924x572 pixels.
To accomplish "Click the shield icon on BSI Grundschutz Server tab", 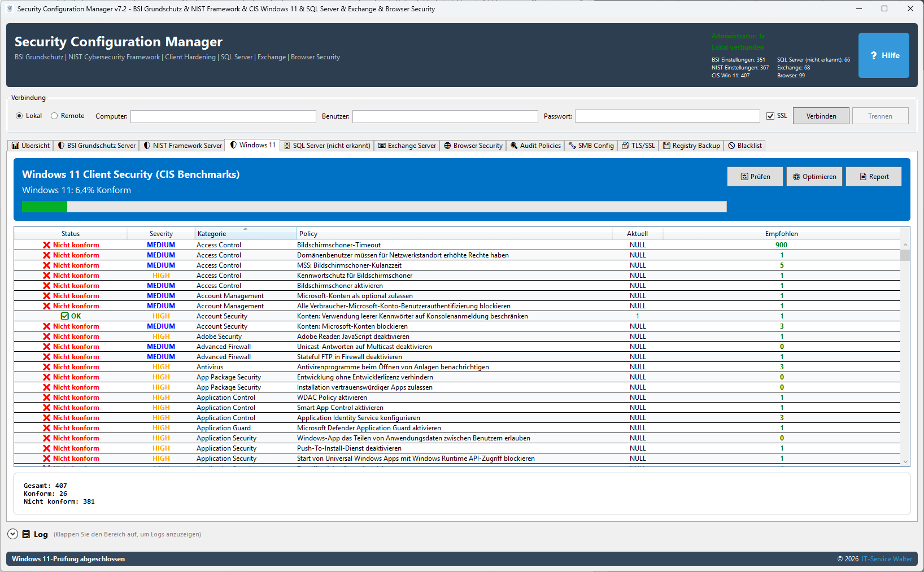I will point(61,146).
